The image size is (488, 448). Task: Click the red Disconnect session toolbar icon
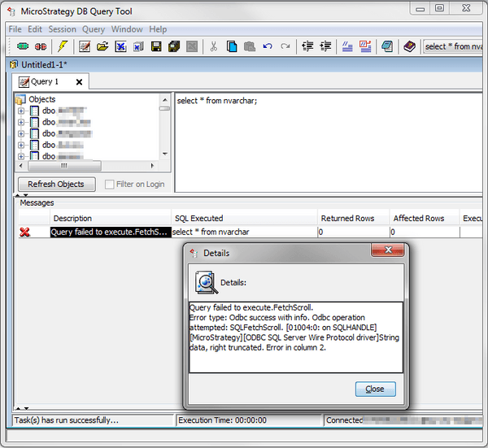(41, 46)
